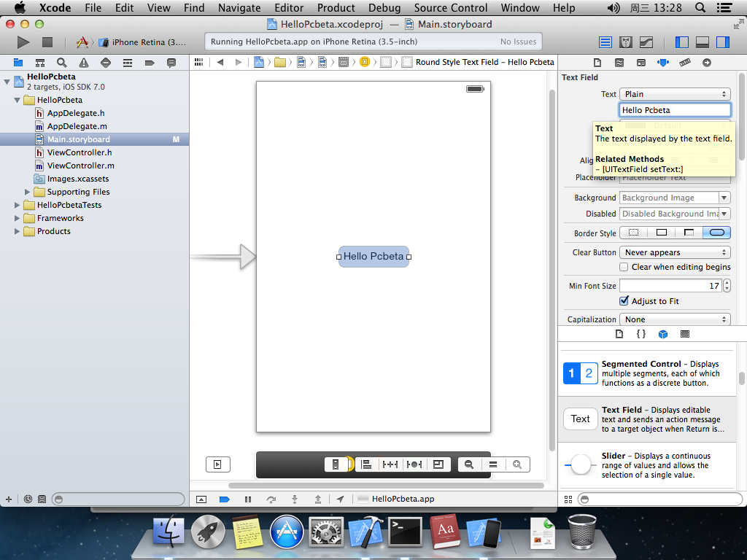Stop the running app

point(47,42)
